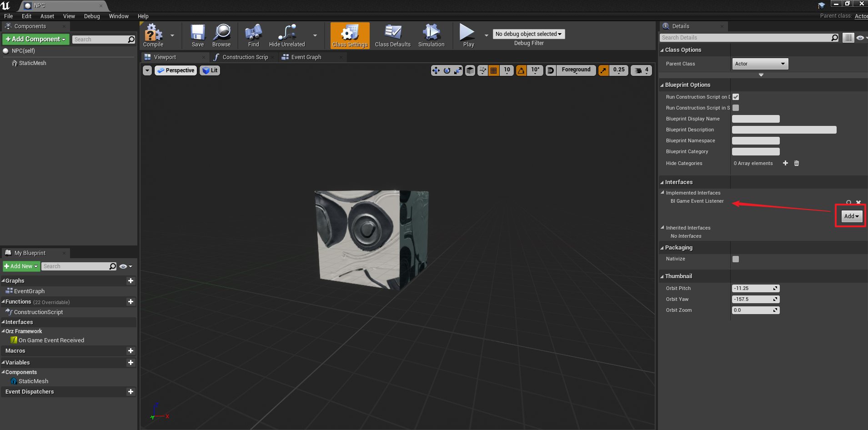Image resolution: width=868 pixels, height=430 pixels.
Task: Open Add Component menu
Action: pos(36,40)
